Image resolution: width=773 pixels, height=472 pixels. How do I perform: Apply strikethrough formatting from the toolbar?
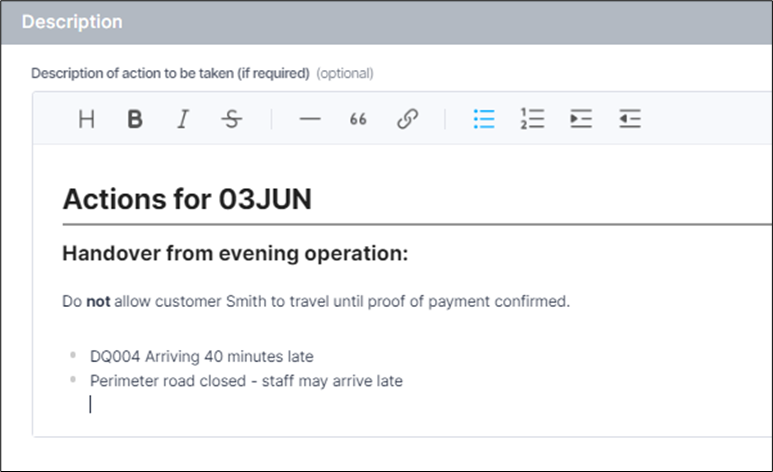pyautogui.click(x=231, y=120)
